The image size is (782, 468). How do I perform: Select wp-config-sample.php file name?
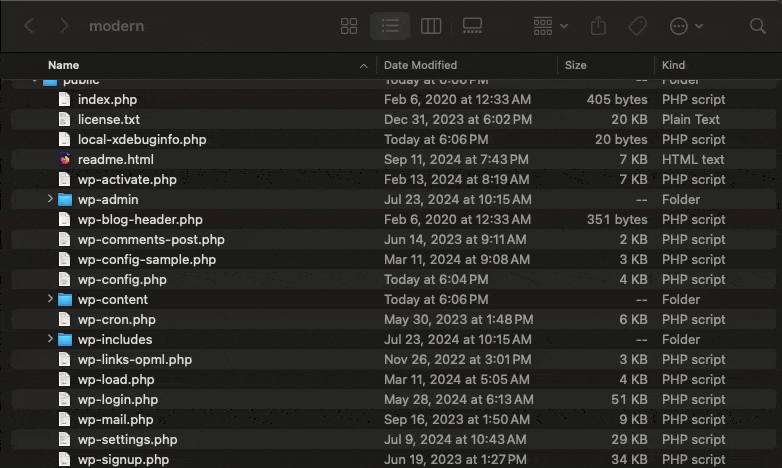[x=147, y=259]
